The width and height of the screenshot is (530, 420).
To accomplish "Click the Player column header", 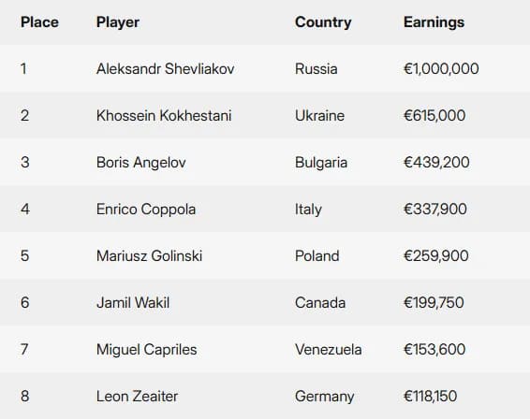I will click(118, 22).
